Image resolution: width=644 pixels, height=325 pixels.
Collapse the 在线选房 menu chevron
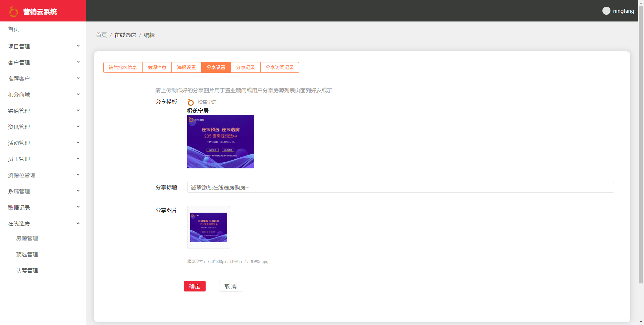click(78, 223)
